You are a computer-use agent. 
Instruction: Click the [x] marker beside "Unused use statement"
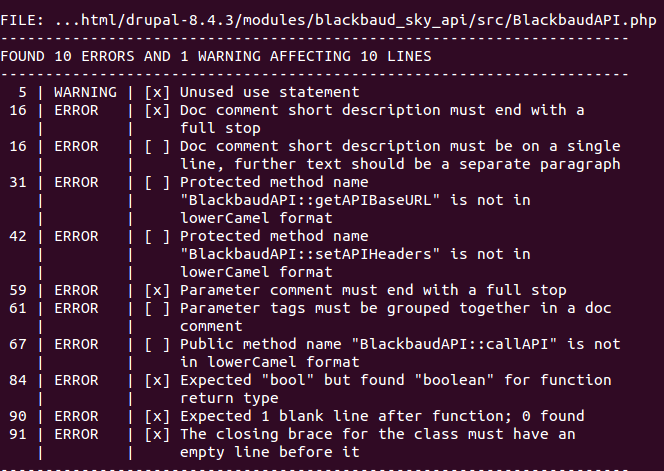point(157,92)
